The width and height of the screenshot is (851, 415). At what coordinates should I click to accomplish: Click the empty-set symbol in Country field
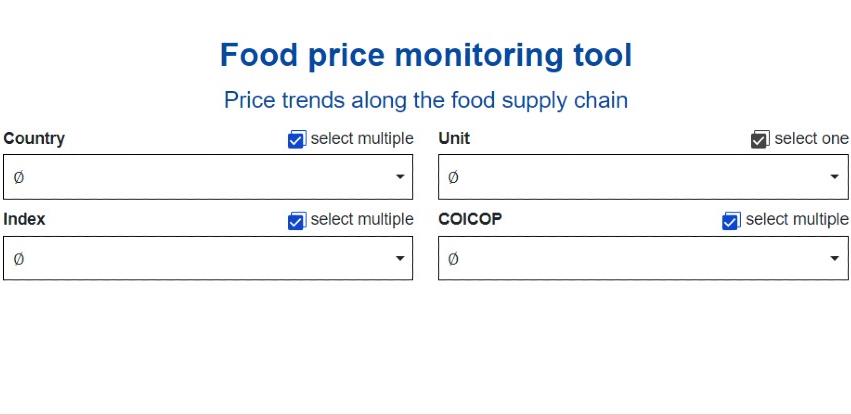click(x=19, y=177)
